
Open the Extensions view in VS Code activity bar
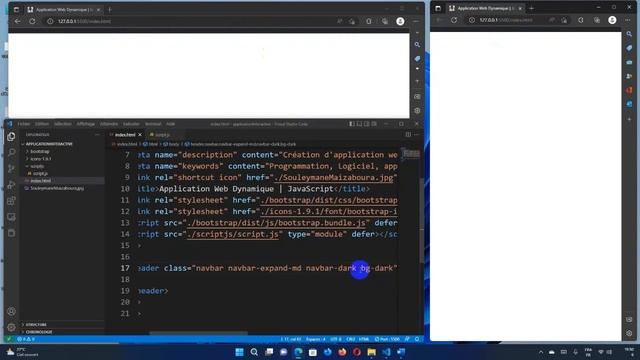11,200
